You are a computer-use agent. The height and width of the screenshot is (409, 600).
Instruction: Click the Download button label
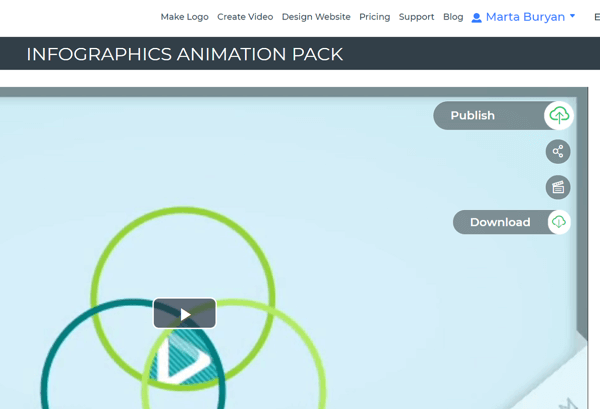500,222
